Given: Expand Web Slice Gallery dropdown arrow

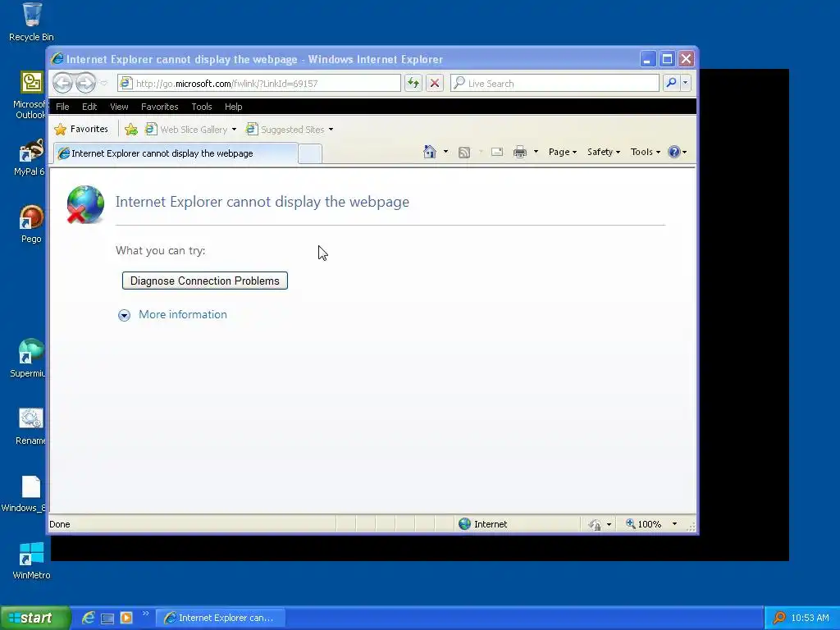Looking at the screenshot, I should tap(234, 129).
